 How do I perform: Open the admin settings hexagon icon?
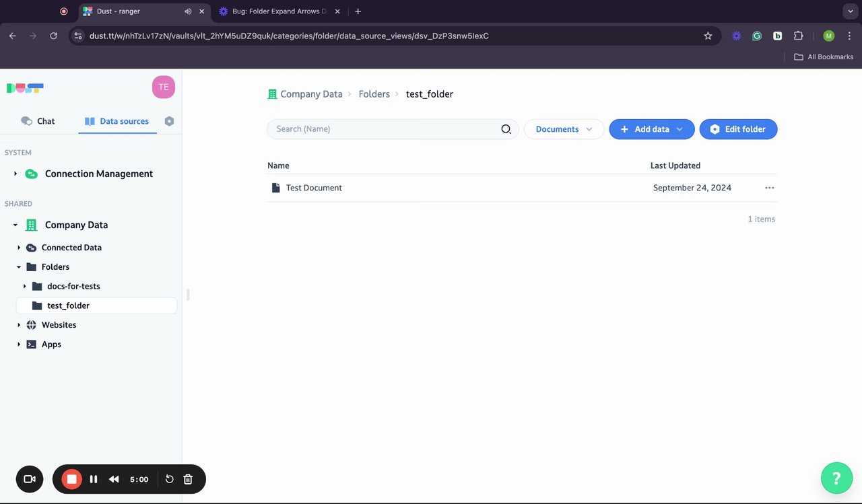pos(169,121)
